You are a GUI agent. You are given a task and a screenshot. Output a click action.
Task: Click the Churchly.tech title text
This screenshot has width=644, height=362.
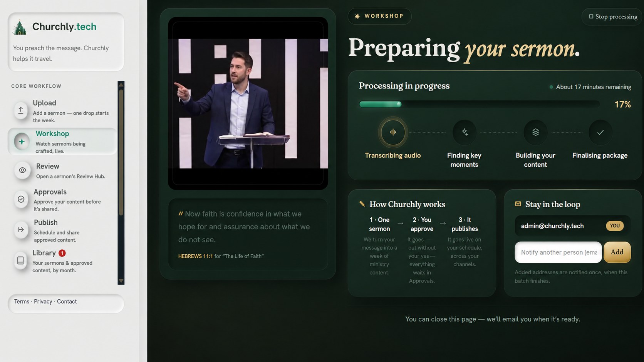point(64,27)
